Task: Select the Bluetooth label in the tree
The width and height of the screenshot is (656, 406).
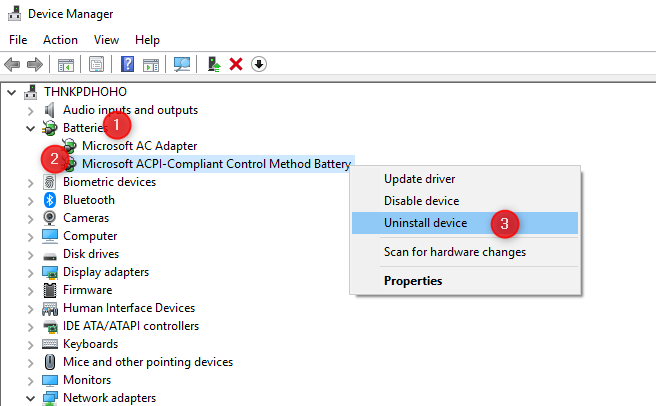Action: tap(89, 200)
